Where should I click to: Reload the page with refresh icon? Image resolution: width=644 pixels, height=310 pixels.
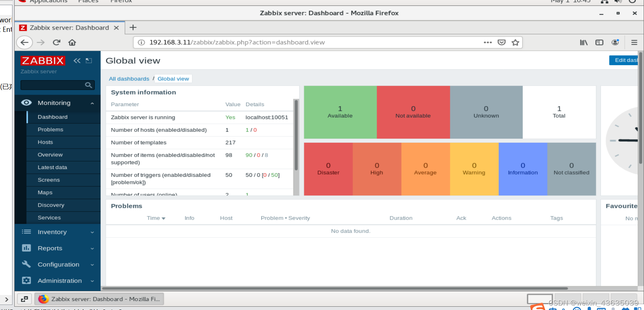click(x=56, y=42)
